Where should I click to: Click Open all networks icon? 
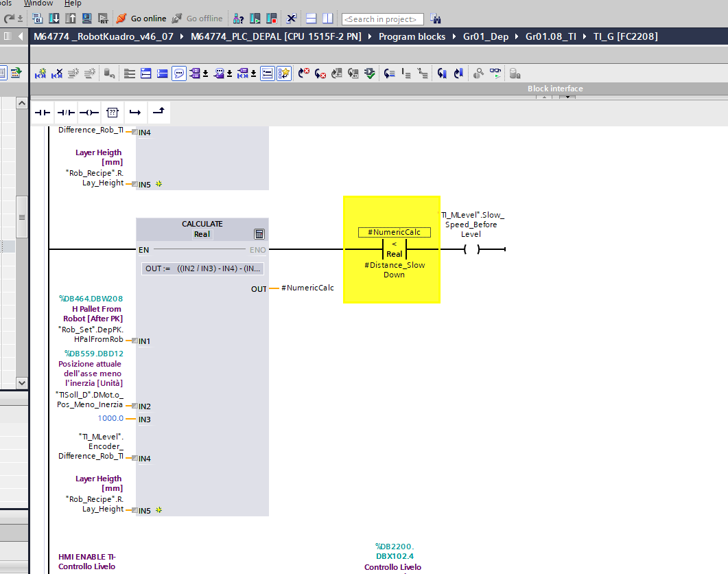click(x=145, y=73)
